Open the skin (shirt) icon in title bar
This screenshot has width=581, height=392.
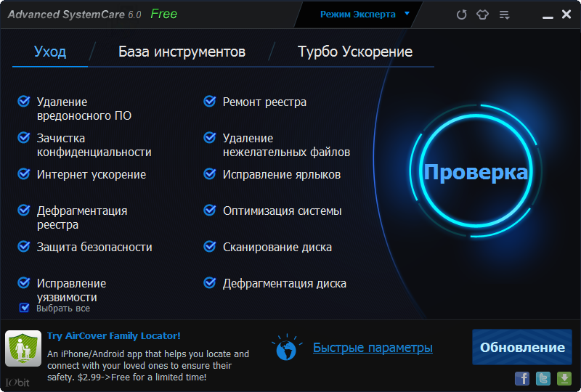(x=482, y=15)
